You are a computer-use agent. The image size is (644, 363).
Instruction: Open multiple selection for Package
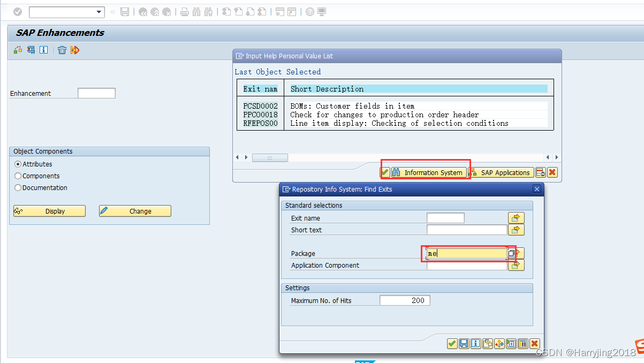point(520,253)
